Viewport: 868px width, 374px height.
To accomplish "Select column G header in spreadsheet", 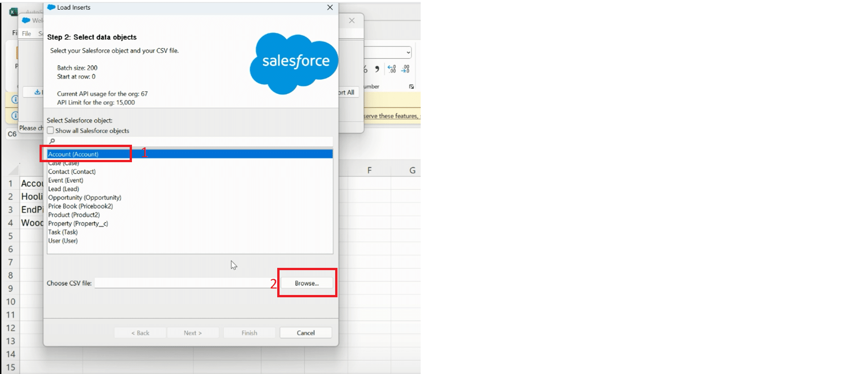I will (x=412, y=170).
